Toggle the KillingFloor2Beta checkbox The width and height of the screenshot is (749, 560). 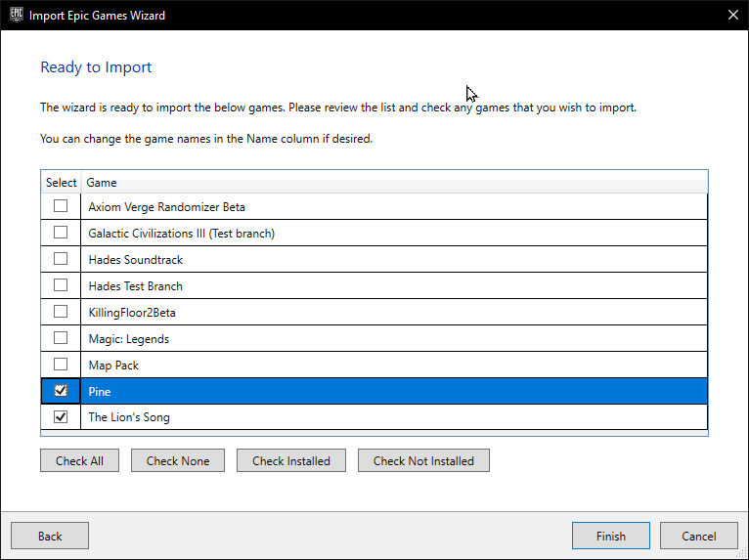click(61, 312)
